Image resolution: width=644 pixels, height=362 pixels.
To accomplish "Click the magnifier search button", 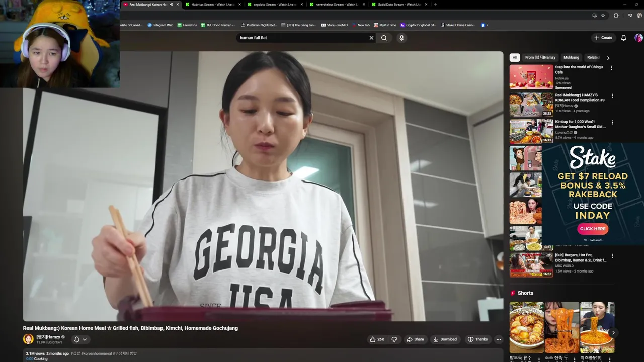I will [x=384, y=38].
